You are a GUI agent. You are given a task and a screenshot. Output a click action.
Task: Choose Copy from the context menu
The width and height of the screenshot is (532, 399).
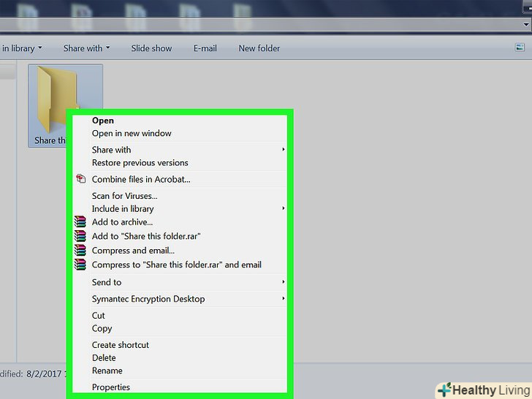[180, 328]
